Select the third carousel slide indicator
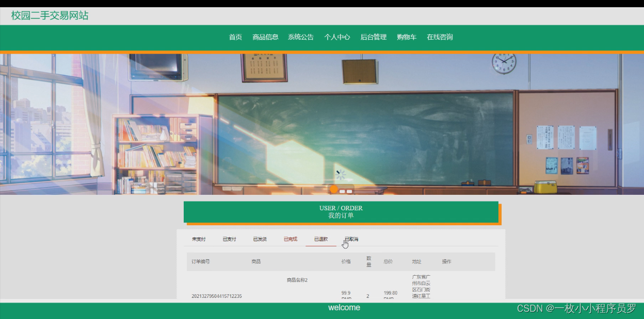Screen dimensions: 644x319 pyautogui.click(x=349, y=191)
